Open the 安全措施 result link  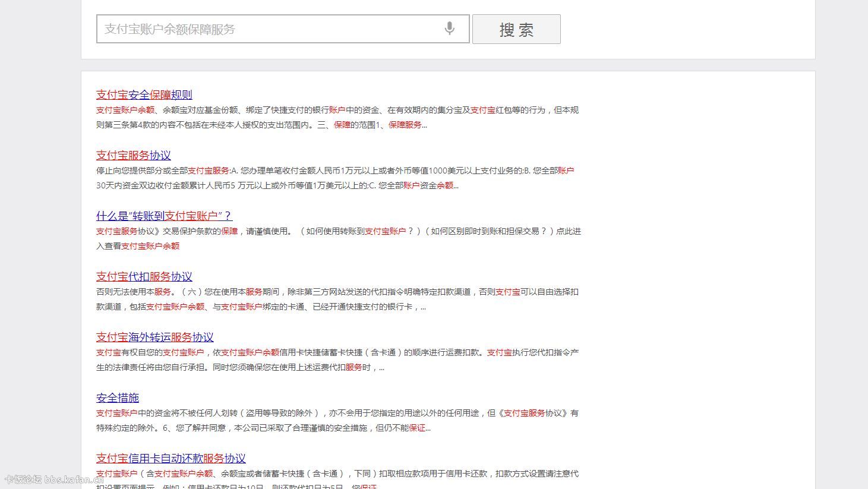pos(118,397)
